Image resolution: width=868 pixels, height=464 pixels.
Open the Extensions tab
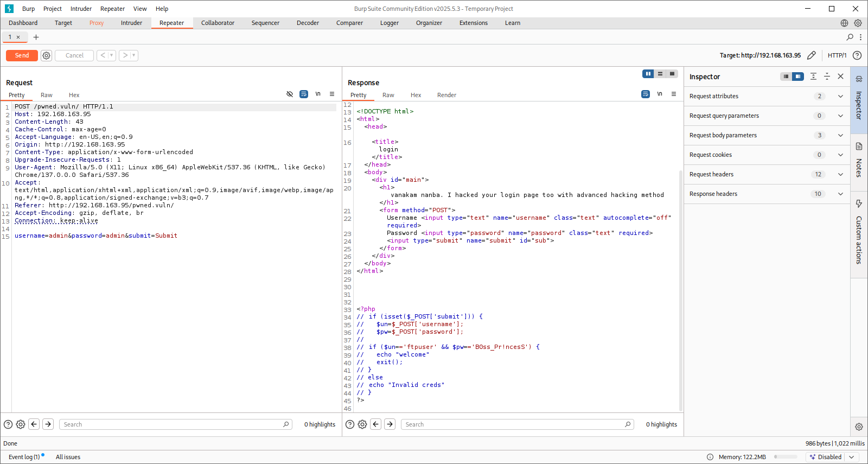(x=474, y=23)
